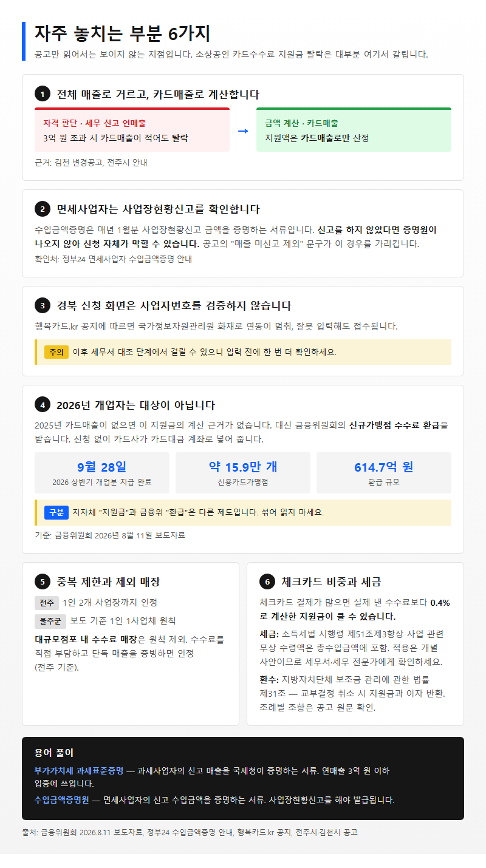Viewport: 486px width, 868px height.
Task: Click the green "금액 계산 · 카드매출" box
Action: [x=354, y=130]
